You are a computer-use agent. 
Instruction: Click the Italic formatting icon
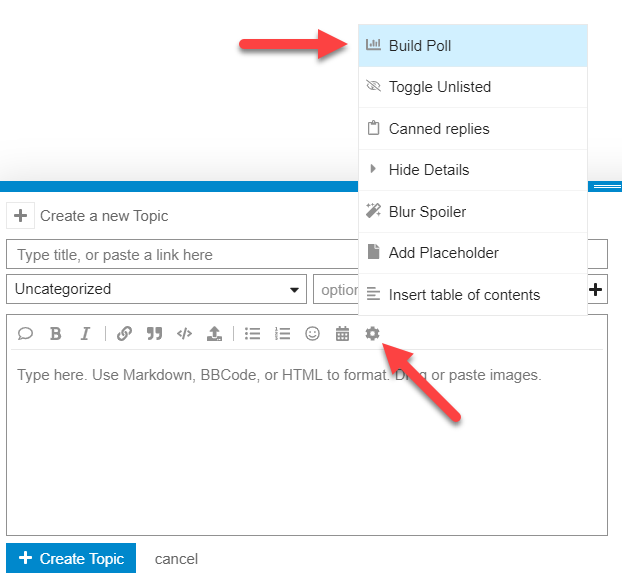tap(85, 334)
